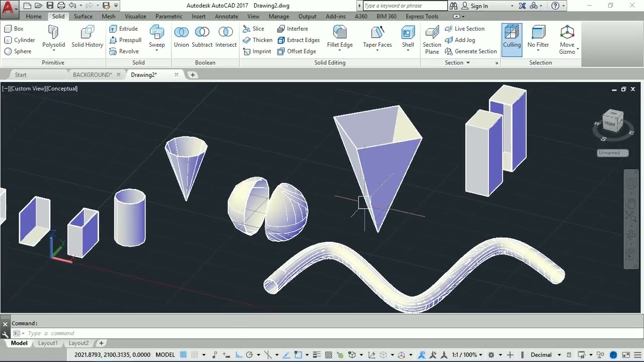644x362 pixels.
Task: Click the Shell tool icon
Action: (408, 33)
